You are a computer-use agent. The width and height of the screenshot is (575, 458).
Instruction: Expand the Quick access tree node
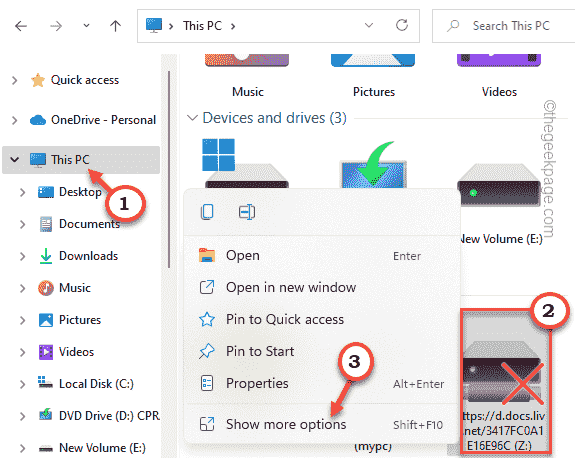pyautogui.click(x=15, y=80)
